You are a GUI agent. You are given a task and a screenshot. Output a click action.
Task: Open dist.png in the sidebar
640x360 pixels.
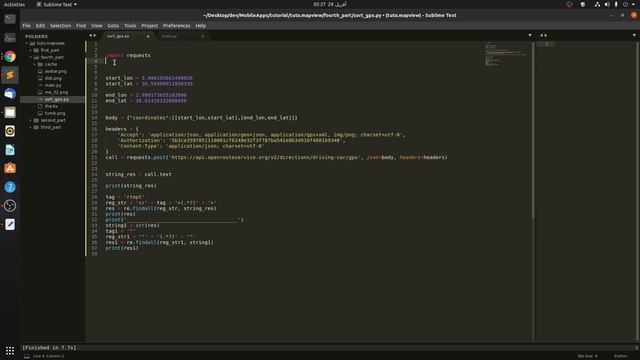point(52,78)
